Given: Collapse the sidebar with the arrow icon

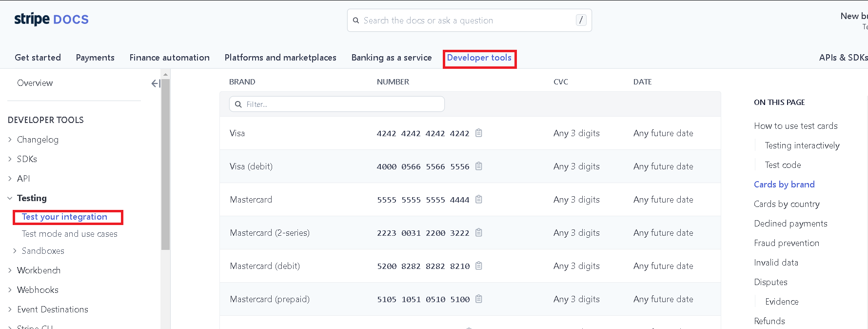Looking at the screenshot, I should tap(156, 83).
